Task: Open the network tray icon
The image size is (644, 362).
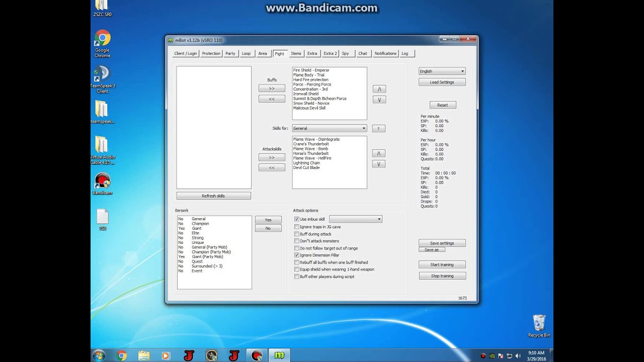Action: [509, 356]
